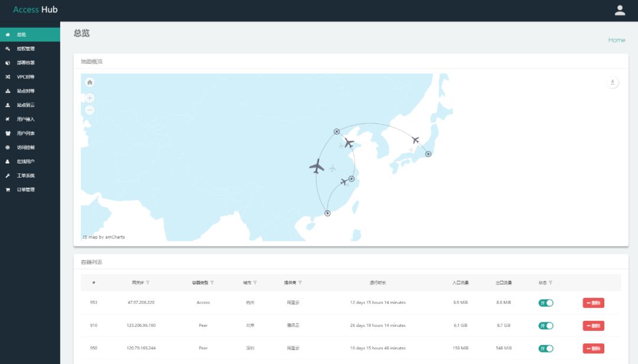Reset map view with the home icon
Screen dimensions: 638x364
pyautogui.click(x=90, y=83)
